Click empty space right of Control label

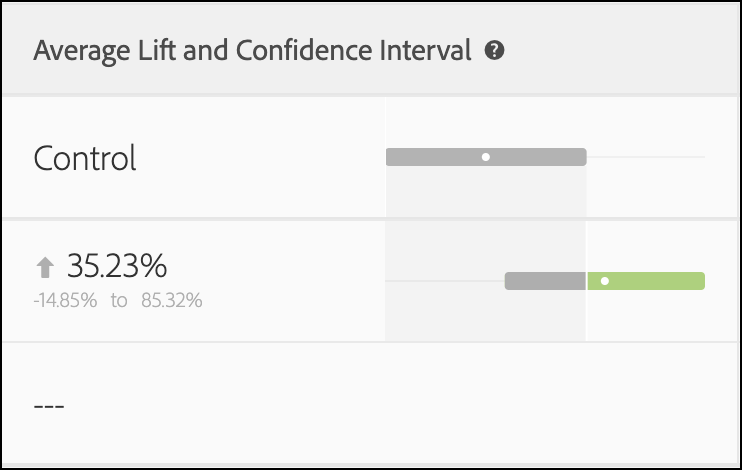pos(260,158)
